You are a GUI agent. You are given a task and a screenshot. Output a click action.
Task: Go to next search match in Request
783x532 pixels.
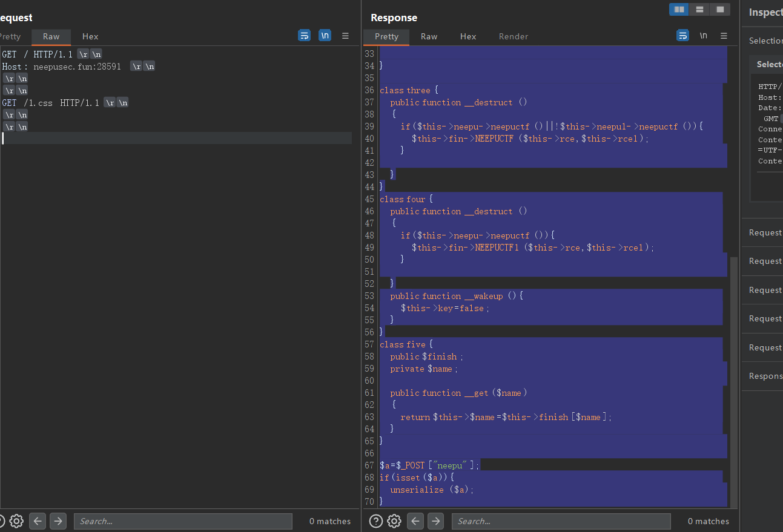pos(58,521)
